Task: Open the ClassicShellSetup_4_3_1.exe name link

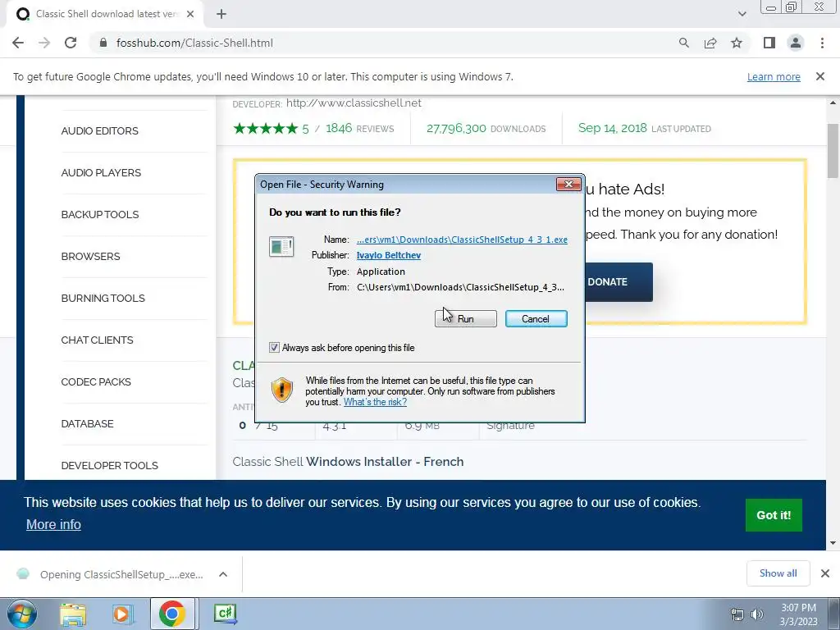Action: [x=462, y=240]
